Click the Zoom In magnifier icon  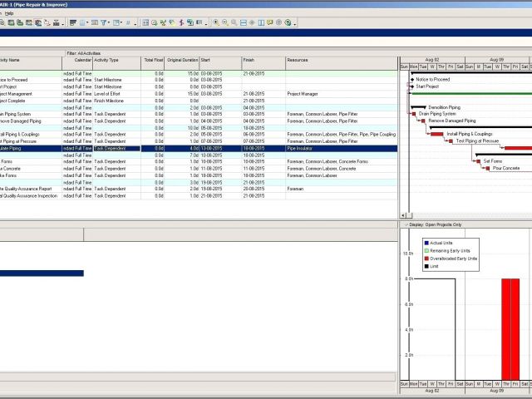click(x=216, y=23)
